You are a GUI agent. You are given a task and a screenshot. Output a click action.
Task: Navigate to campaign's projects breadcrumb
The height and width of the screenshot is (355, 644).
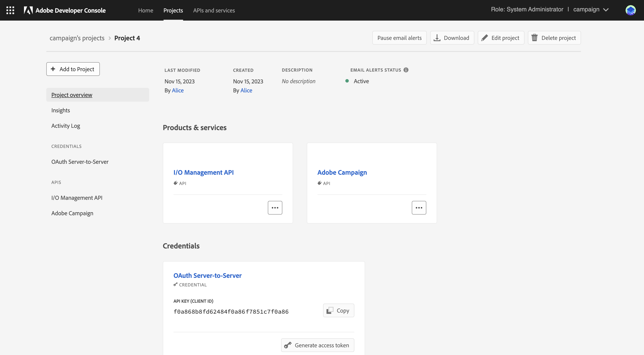(77, 38)
